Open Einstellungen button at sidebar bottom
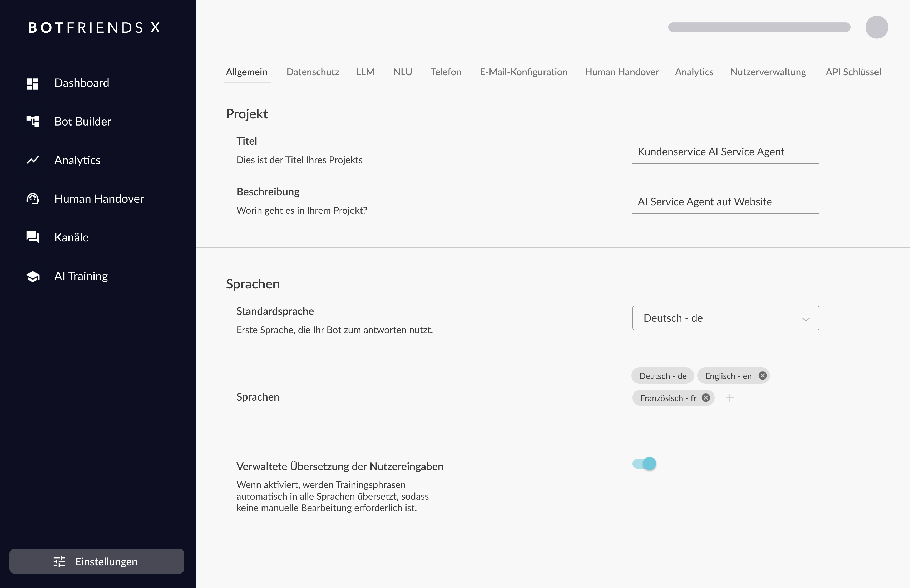 click(x=97, y=561)
